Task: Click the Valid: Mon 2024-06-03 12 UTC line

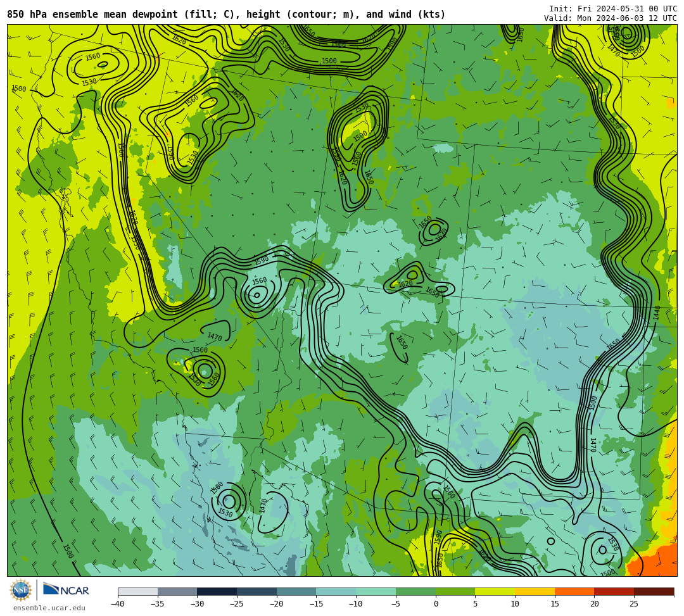Action: [x=611, y=18]
